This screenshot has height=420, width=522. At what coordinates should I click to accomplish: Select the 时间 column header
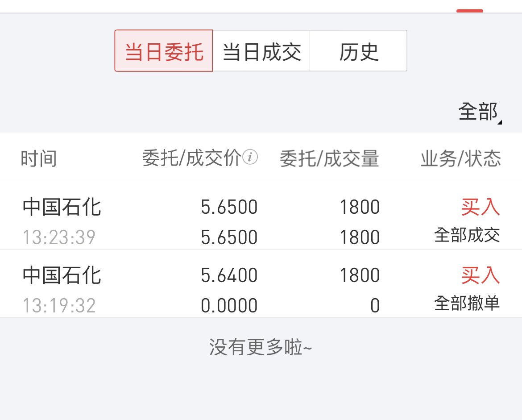(39, 158)
